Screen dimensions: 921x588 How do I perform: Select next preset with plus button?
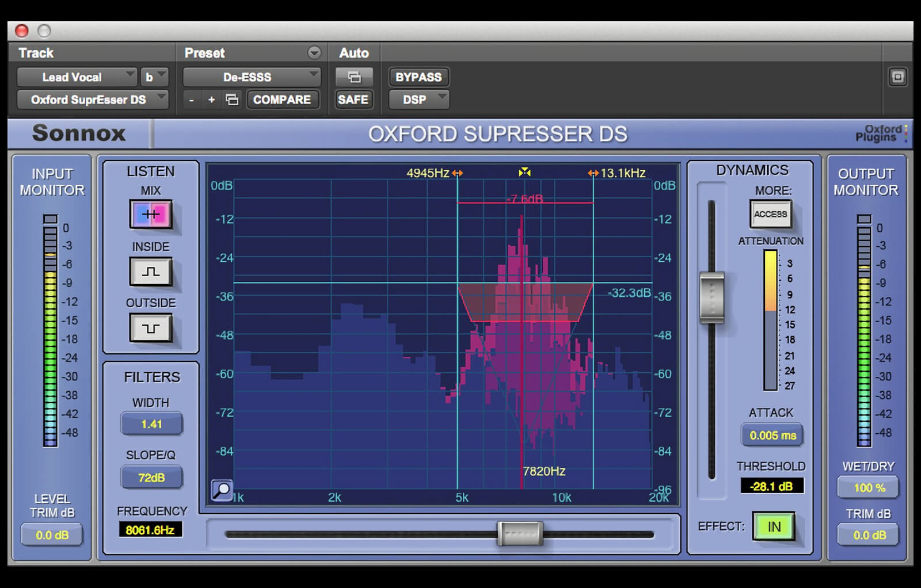tap(211, 100)
